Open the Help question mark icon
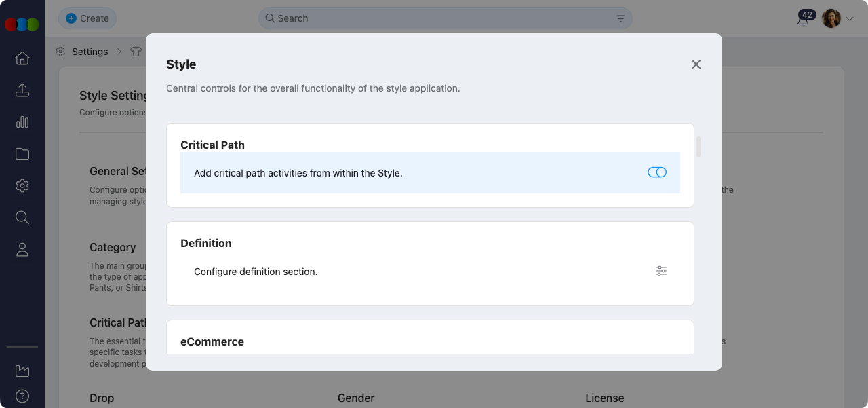868x408 pixels. click(22, 396)
